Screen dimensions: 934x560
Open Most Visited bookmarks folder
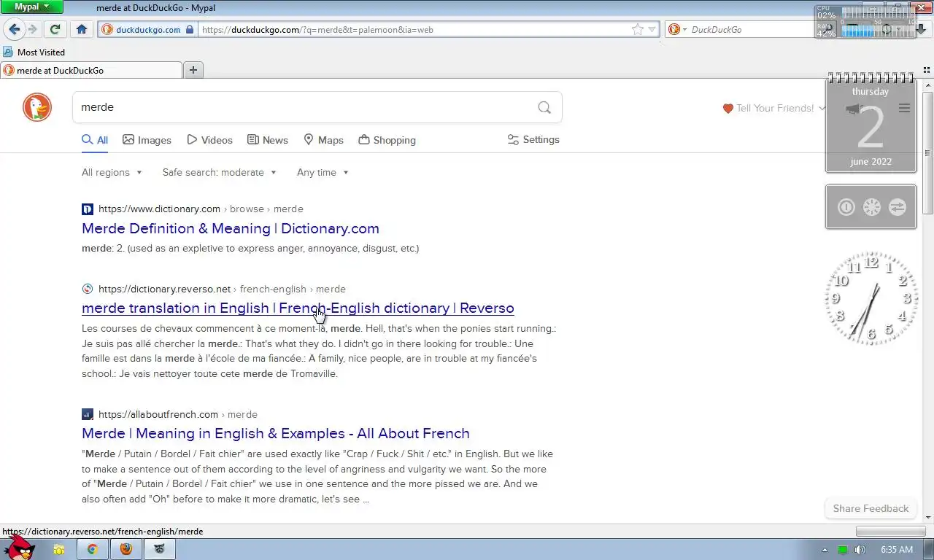click(34, 52)
